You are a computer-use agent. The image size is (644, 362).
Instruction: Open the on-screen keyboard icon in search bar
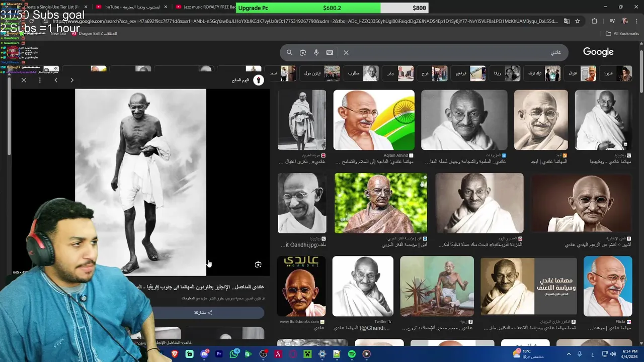coord(330,52)
